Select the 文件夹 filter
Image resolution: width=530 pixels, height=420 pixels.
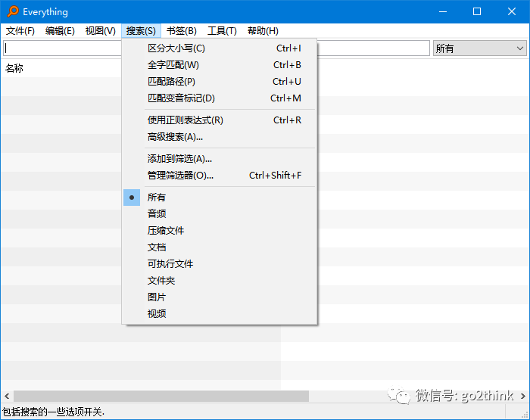pyautogui.click(x=220, y=281)
